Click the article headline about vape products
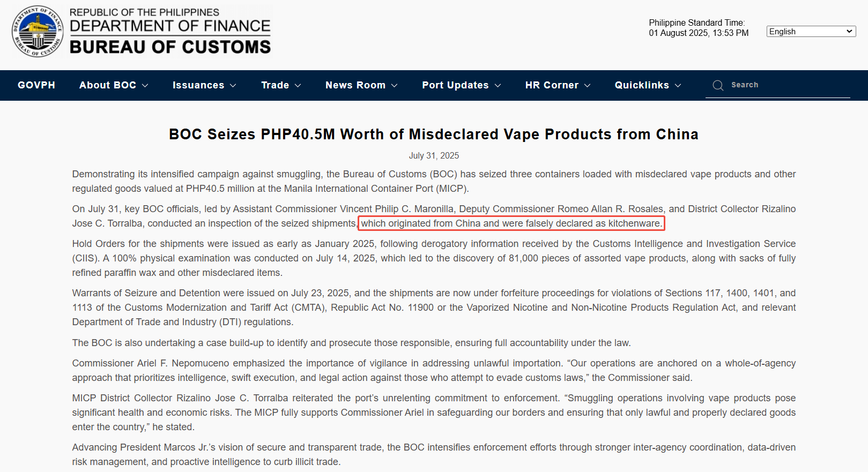The width and height of the screenshot is (868, 472). tap(433, 134)
